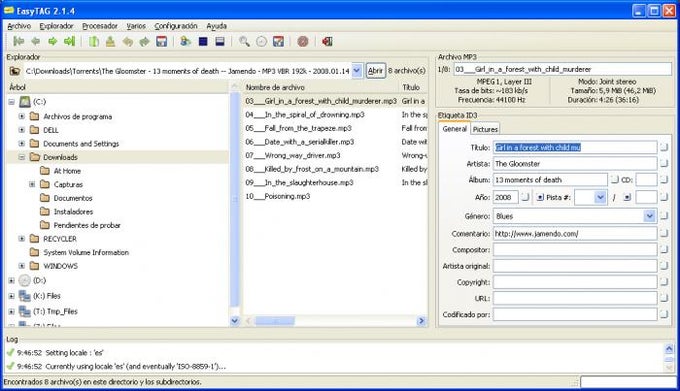
Task: Apply Artista to all files button
Action: [x=664, y=163]
